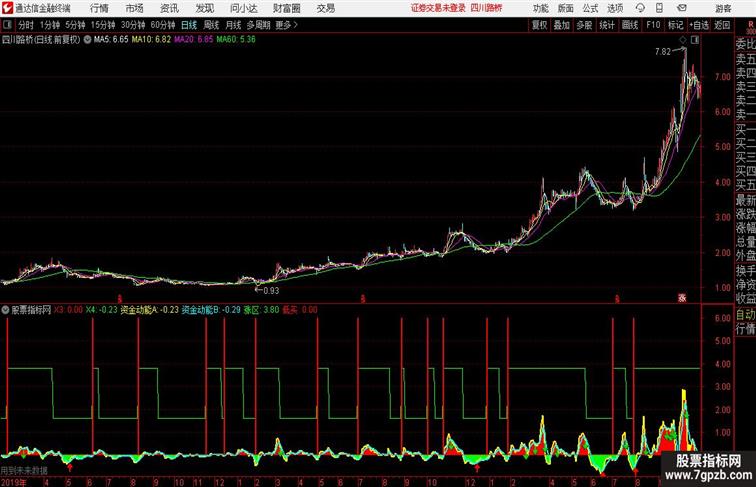
Task: Click the MA20: 6.85 value
Action: click(x=193, y=40)
